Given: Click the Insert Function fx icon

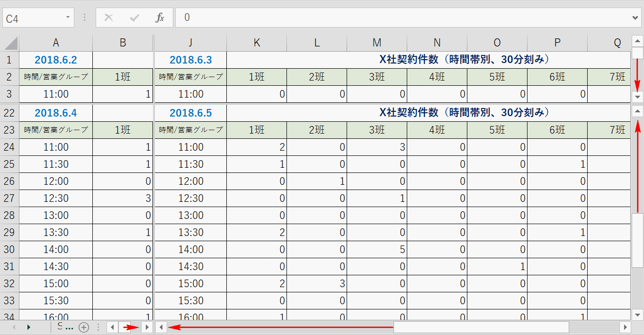Looking at the screenshot, I should 160,18.
